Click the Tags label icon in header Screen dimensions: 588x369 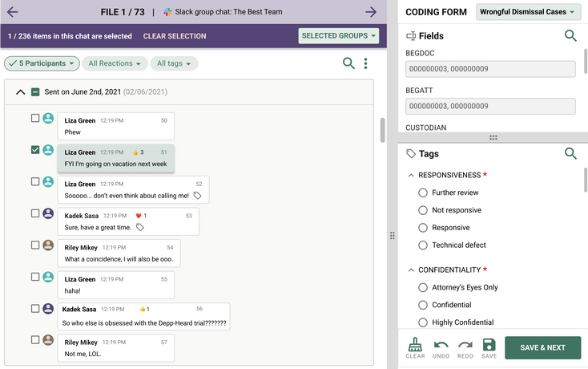tap(411, 153)
